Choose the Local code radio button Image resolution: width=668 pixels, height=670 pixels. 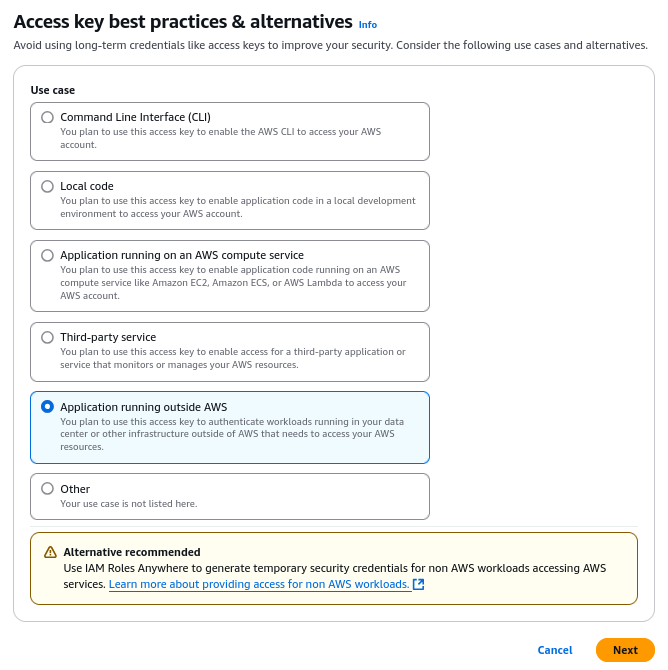tap(47, 186)
